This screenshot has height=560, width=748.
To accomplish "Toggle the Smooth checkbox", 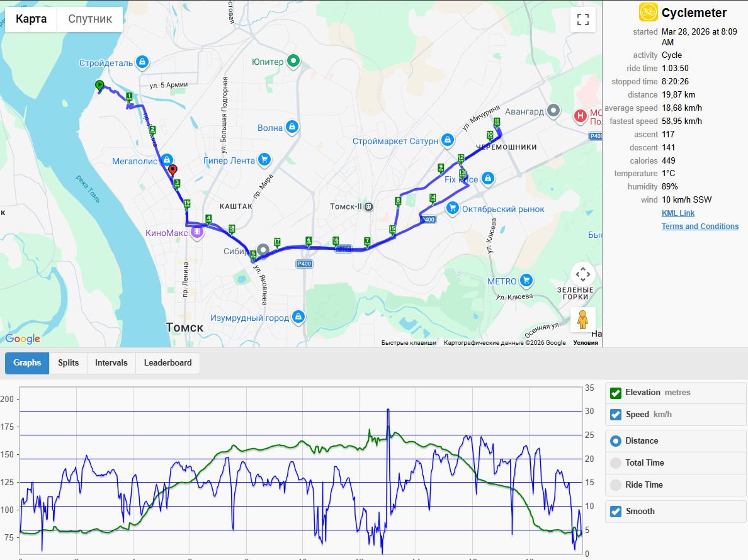I will click(x=615, y=512).
